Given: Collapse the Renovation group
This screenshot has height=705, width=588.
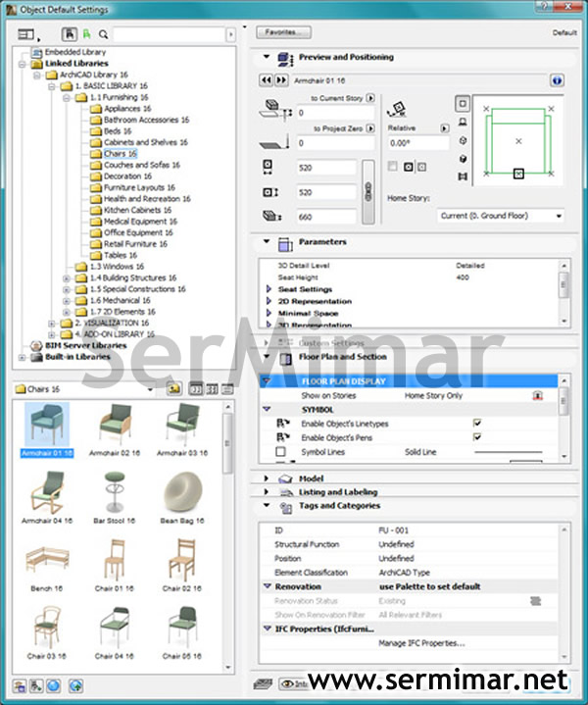Looking at the screenshot, I should 267,586.
